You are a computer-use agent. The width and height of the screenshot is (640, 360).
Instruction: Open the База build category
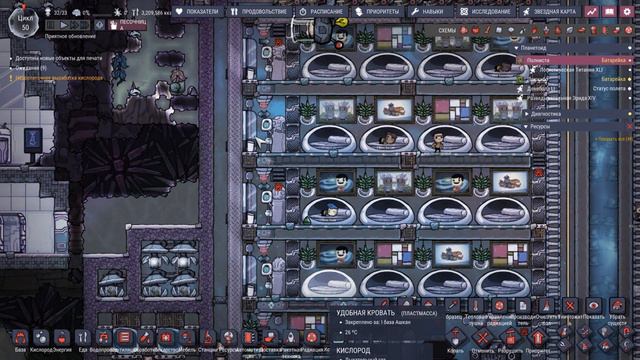20,338
